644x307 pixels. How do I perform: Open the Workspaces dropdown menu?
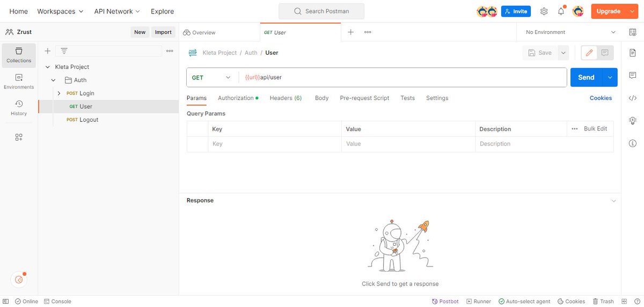[60, 11]
